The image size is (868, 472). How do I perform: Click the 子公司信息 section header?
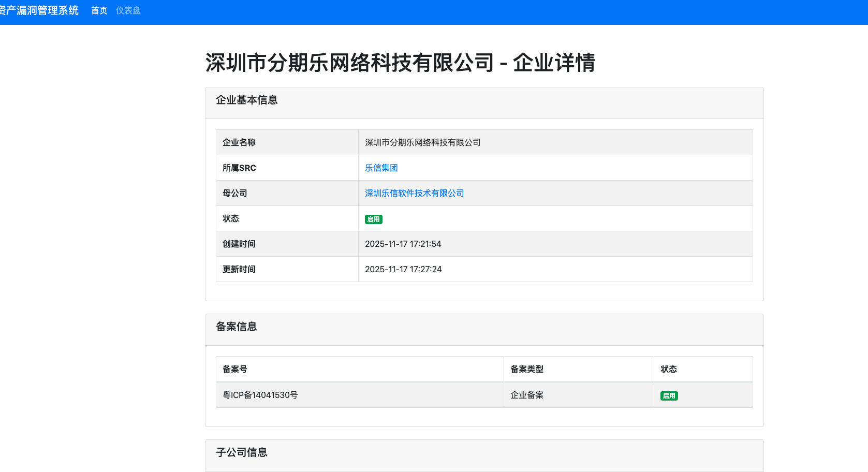point(241,452)
